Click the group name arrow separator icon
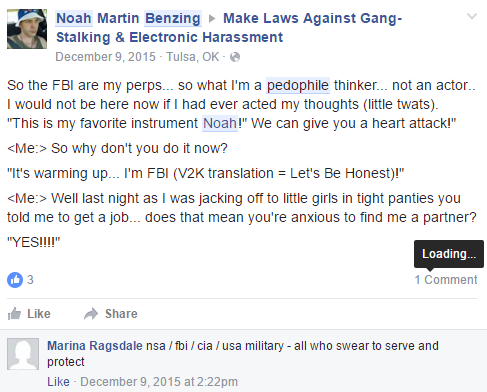Image resolution: width=487 pixels, height=392 pixels. [212, 19]
